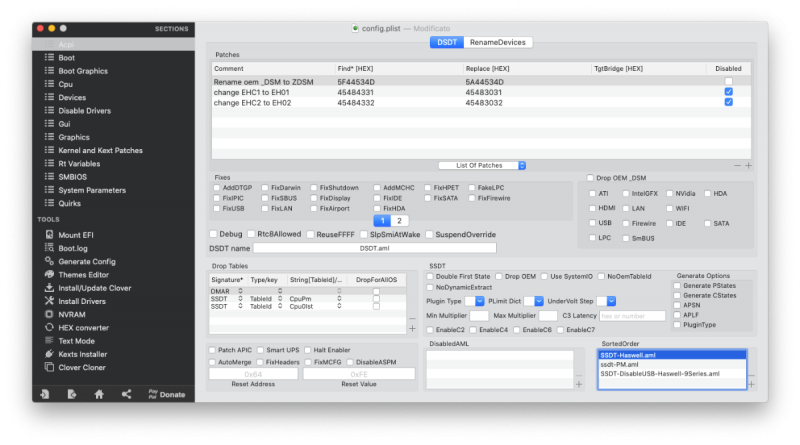
Task: Click the PayPal Donate button
Action: 166,394
